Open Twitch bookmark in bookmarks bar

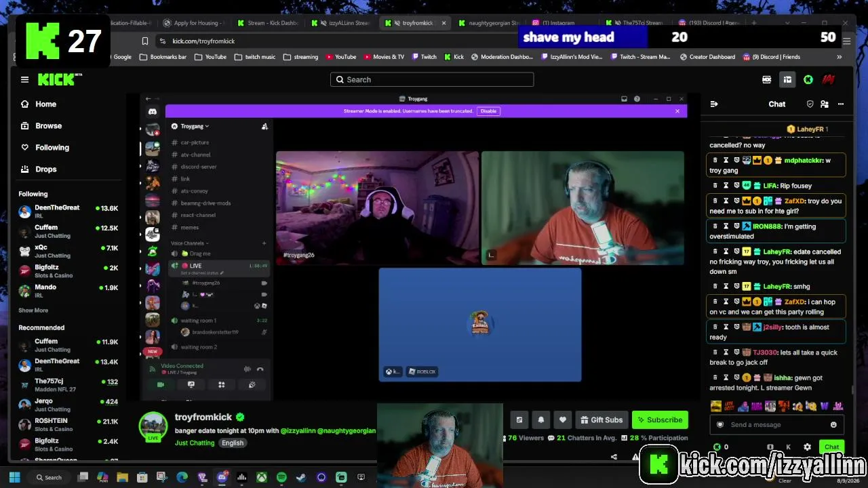click(425, 57)
